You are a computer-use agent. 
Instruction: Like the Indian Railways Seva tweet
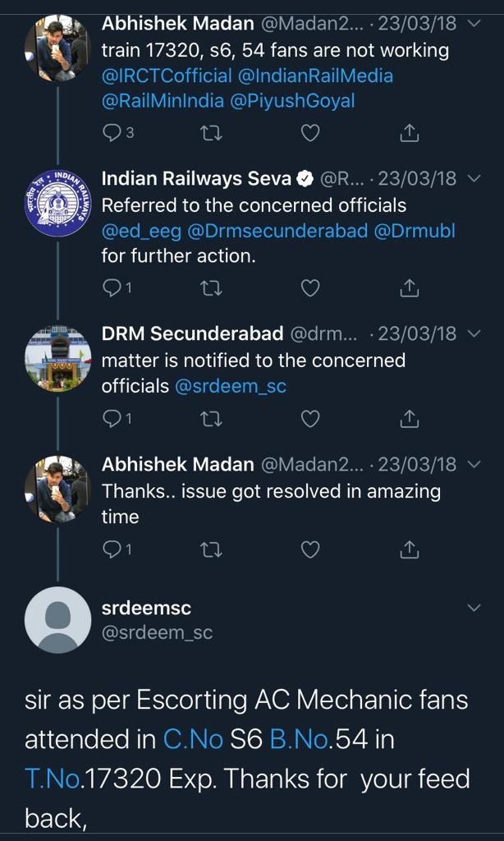point(309,287)
